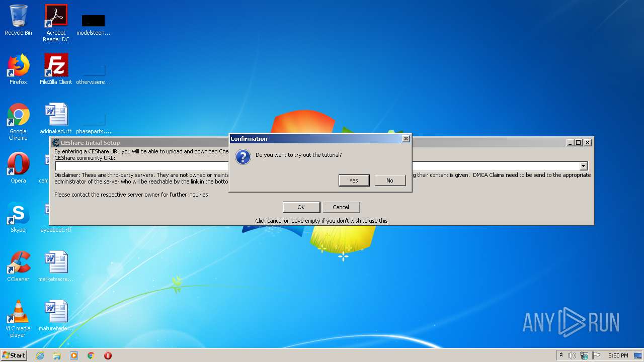This screenshot has height=362, width=644.
Task: Click the Action Center flag icon
Action: [x=596, y=355]
